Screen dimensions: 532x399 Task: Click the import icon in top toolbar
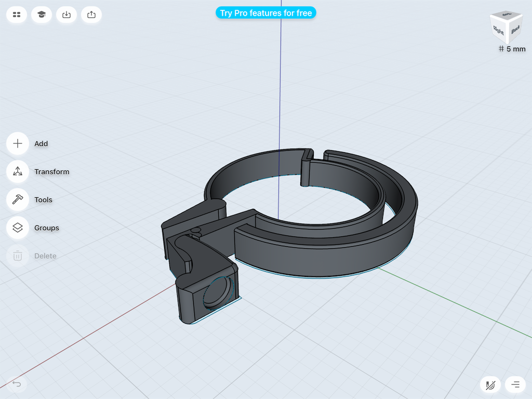point(66,15)
